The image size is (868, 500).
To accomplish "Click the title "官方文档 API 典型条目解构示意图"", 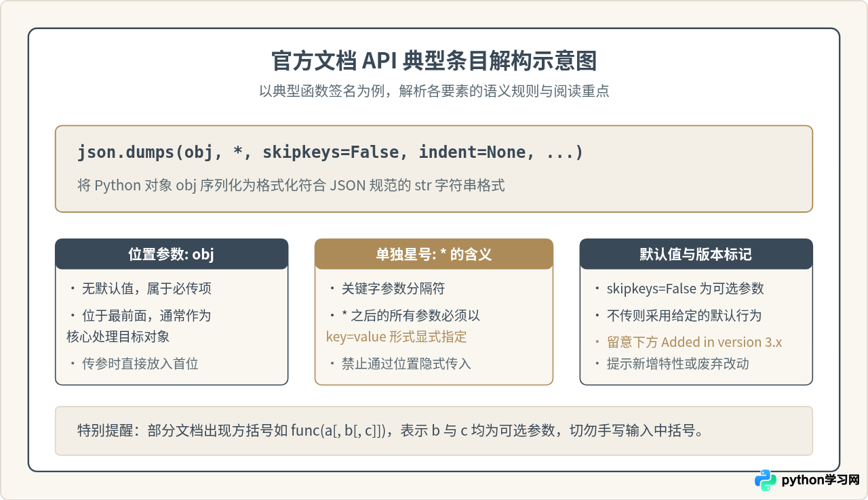I will (x=434, y=61).
